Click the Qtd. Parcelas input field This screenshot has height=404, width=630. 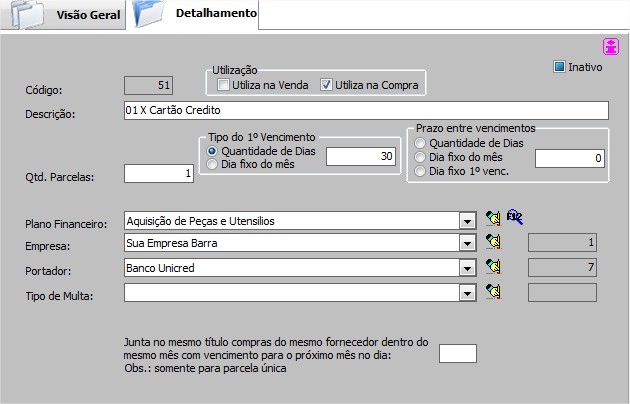coord(158,175)
